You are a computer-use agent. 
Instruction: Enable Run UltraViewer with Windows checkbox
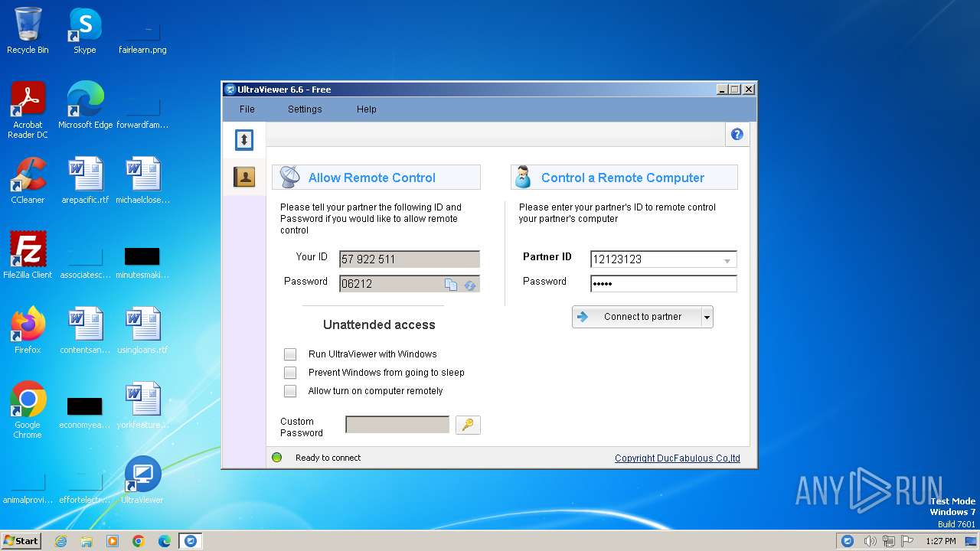click(290, 354)
